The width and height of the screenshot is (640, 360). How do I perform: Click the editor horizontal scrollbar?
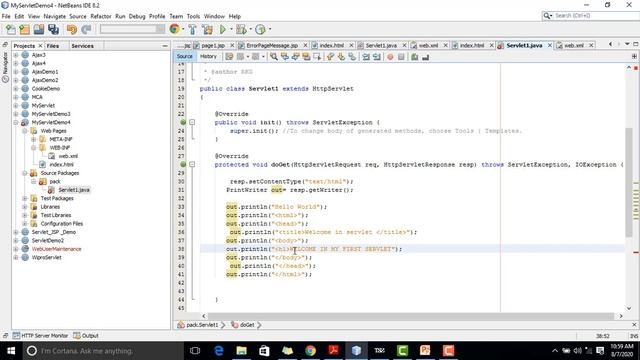[411, 316]
